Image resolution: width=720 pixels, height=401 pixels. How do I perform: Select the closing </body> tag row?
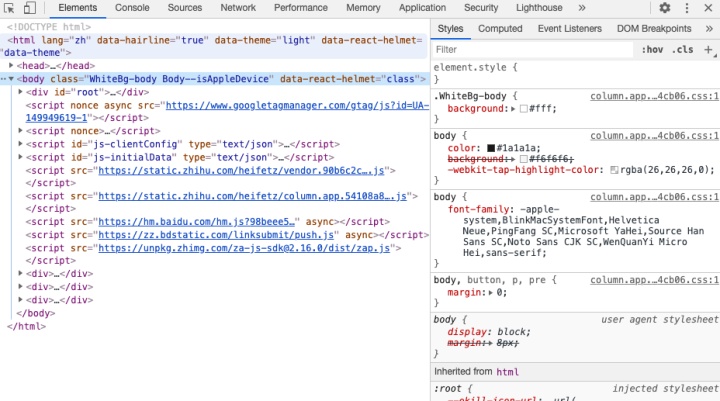tap(35, 313)
